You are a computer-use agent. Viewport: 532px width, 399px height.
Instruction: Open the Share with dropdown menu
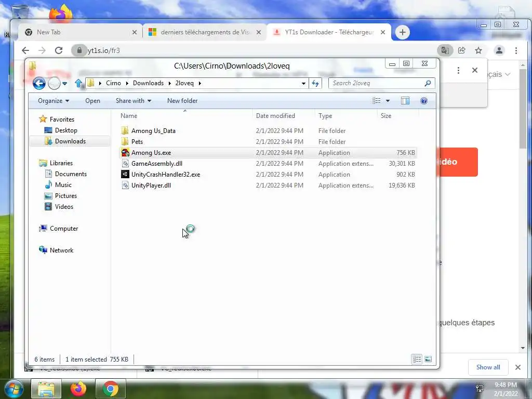(x=134, y=101)
